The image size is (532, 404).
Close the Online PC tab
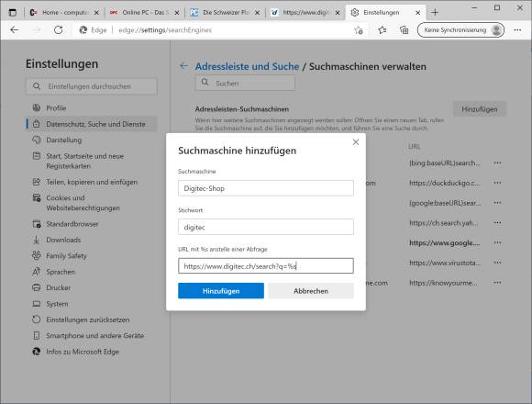coord(177,13)
